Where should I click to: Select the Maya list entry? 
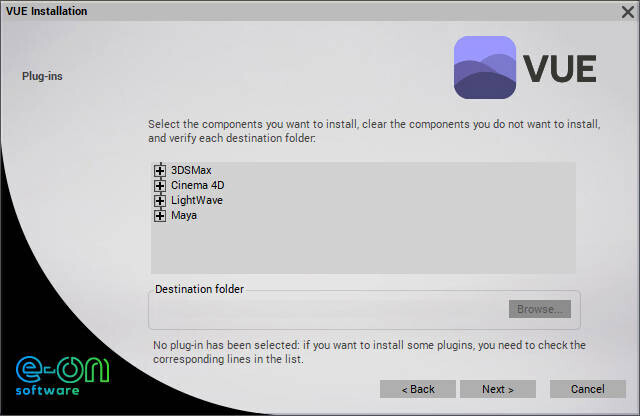click(x=184, y=216)
